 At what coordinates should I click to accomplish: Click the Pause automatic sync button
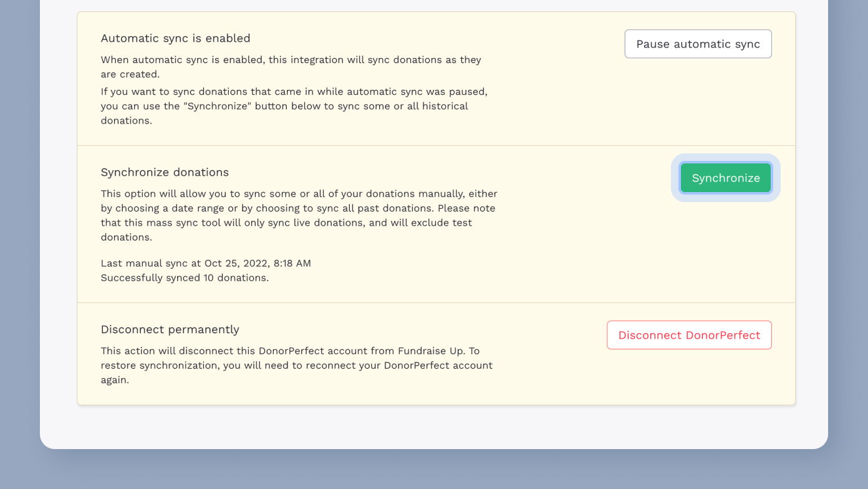click(x=698, y=44)
